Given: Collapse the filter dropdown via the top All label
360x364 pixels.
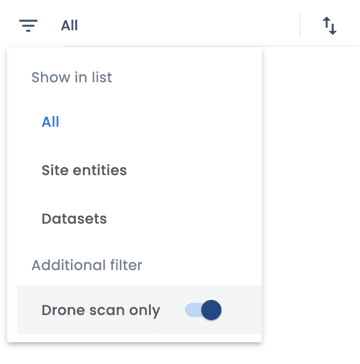Looking at the screenshot, I should click(69, 26).
